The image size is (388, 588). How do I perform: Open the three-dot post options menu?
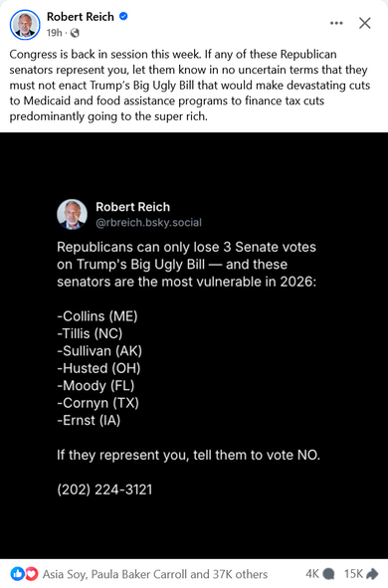click(x=336, y=23)
